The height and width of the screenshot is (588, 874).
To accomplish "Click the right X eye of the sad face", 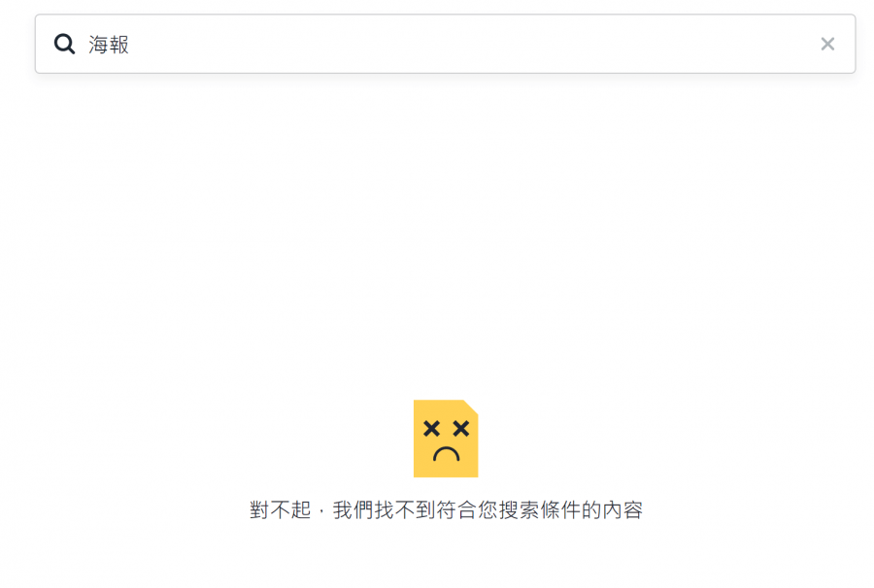I will pyautogui.click(x=461, y=428).
